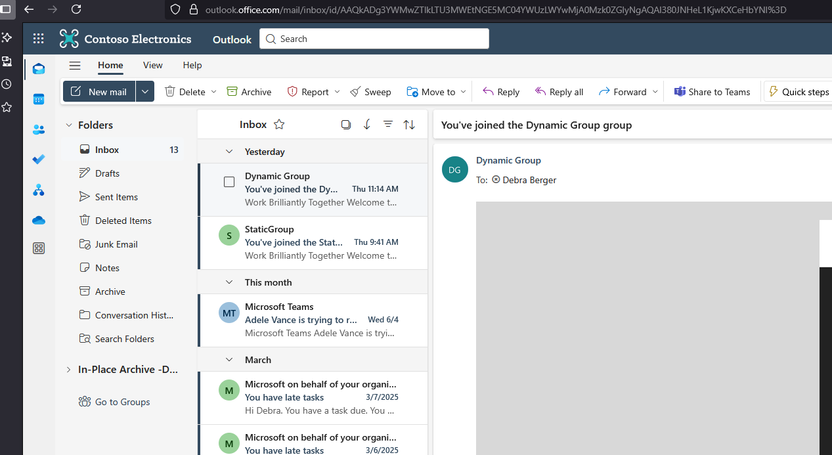Click the jump-to arrow icon in Inbox header
This screenshot has width=832, height=455.
click(367, 125)
